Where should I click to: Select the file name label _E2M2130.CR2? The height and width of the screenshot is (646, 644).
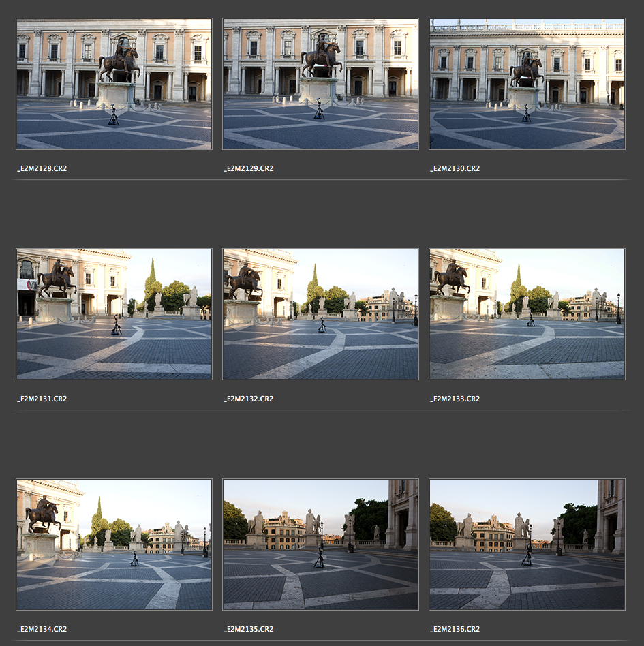(455, 168)
